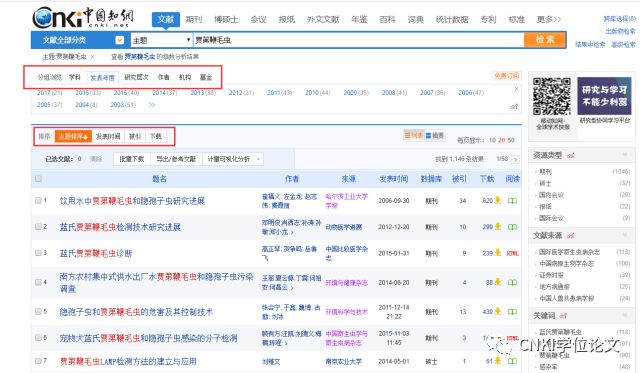The image size is (640, 373).
Task: Open the 主题 search field dropdown
Action: point(161,40)
